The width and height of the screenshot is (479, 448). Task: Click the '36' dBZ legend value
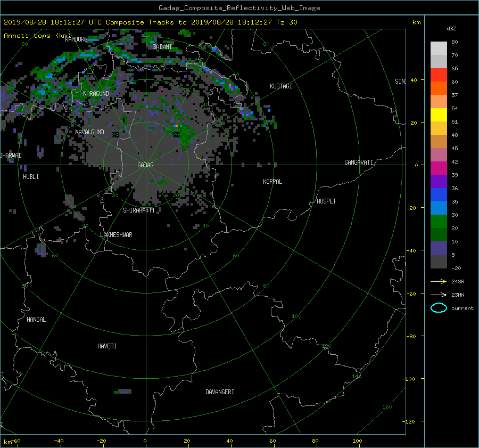[x=455, y=189]
